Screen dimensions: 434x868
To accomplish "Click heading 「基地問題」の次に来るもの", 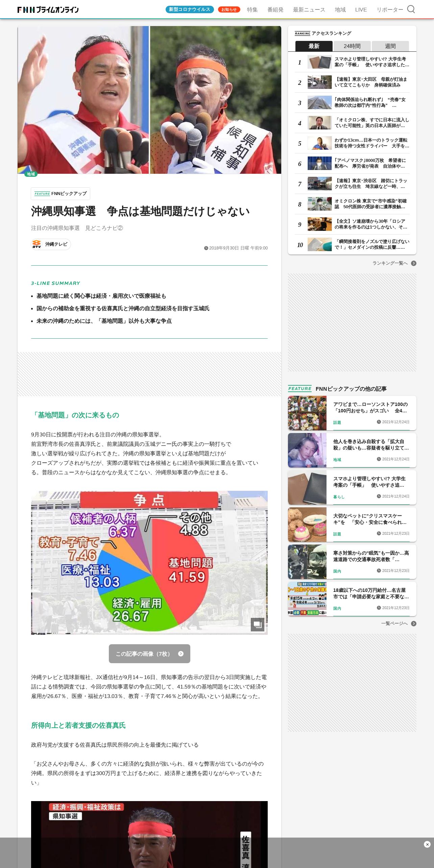I will pyautogui.click(x=75, y=415).
